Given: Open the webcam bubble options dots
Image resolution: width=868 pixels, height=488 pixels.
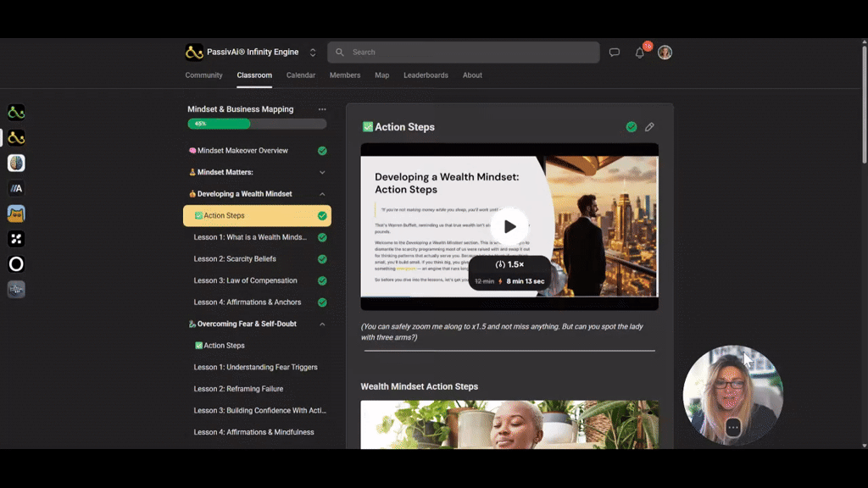Looking at the screenshot, I should point(733,427).
